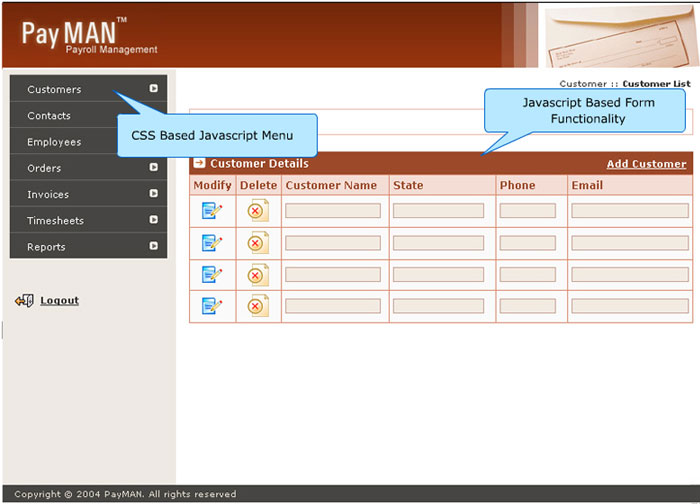Click the Phone field in the first row
This screenshot has width=700, height=504.
click(x=528, y=211)
